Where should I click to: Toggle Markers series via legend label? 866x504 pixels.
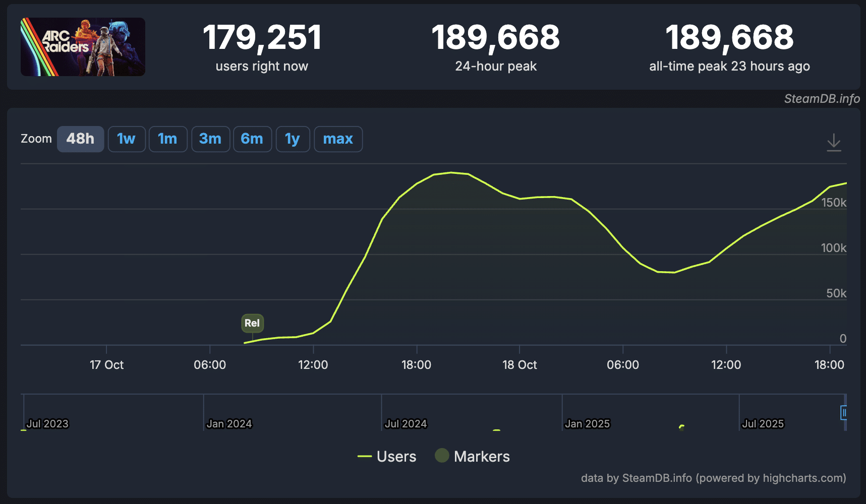482,456
